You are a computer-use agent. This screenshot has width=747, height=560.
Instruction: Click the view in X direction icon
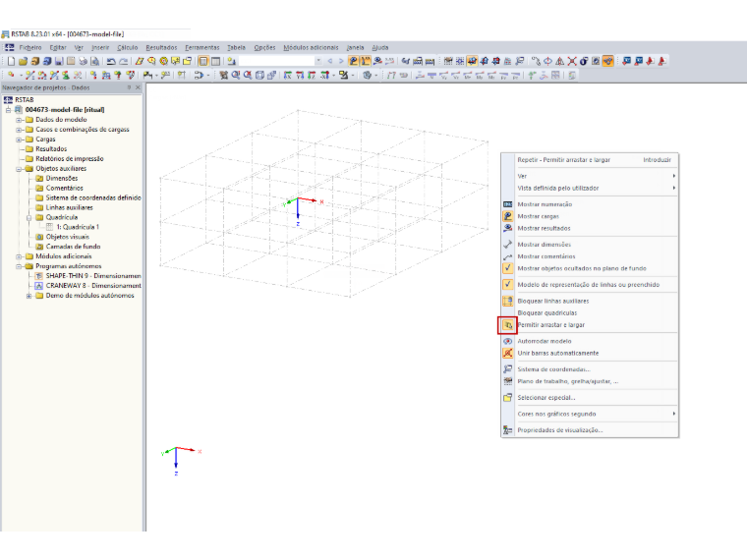pos(287,75)
